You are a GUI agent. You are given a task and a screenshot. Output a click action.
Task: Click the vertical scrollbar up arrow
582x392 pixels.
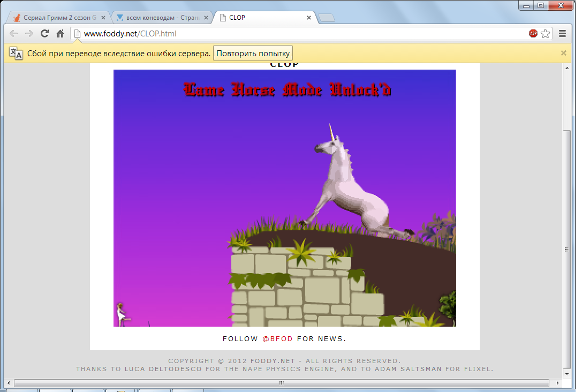point(567,69)
